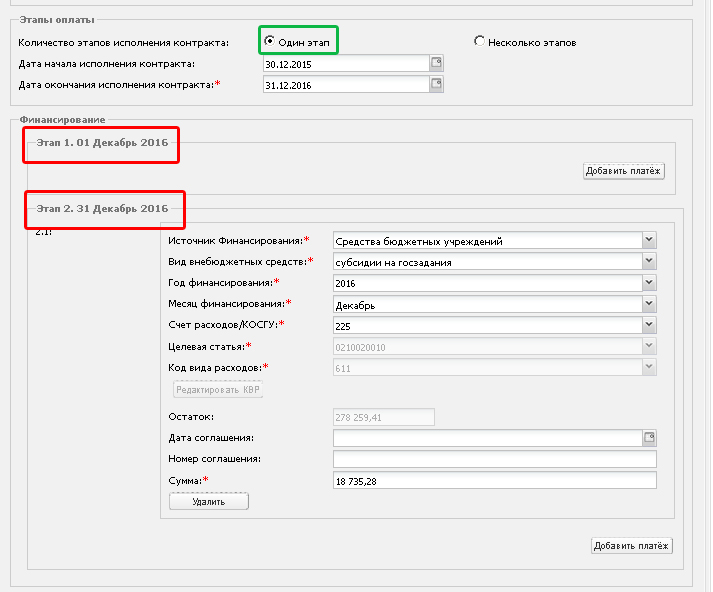Expand the 'Год финансирования' dropdown
Screen dimensions: 713x592
648,283
